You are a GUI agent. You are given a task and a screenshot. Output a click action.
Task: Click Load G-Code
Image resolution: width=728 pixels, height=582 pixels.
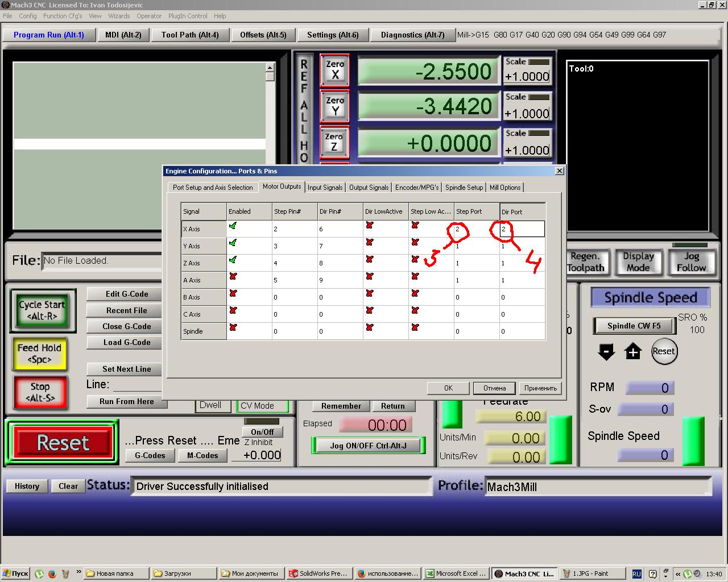(x=126, y=343)
